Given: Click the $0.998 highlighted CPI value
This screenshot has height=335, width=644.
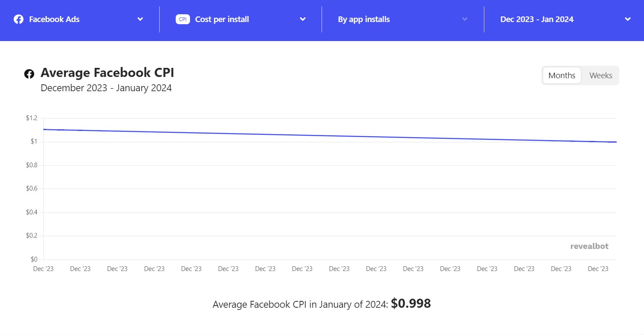Looking at the screenshot, I should coord(410,303).
